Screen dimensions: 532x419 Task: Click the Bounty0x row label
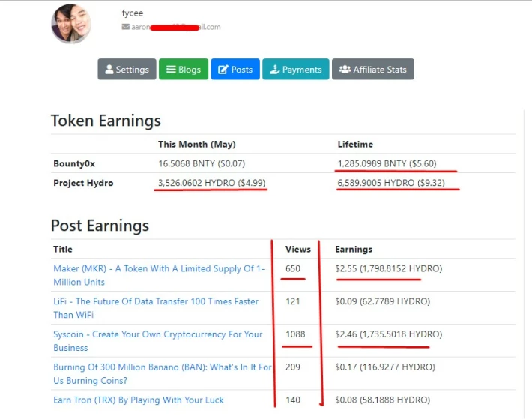pos(74,164)
